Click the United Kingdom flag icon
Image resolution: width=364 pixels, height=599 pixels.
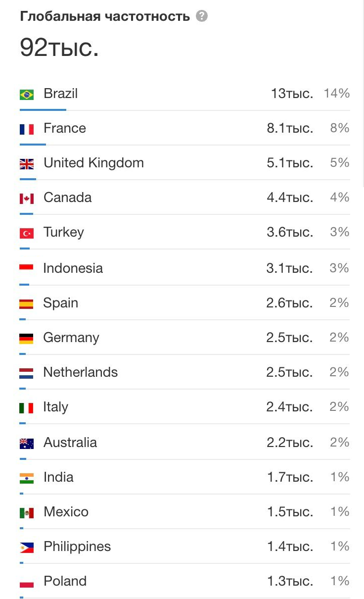27,164
